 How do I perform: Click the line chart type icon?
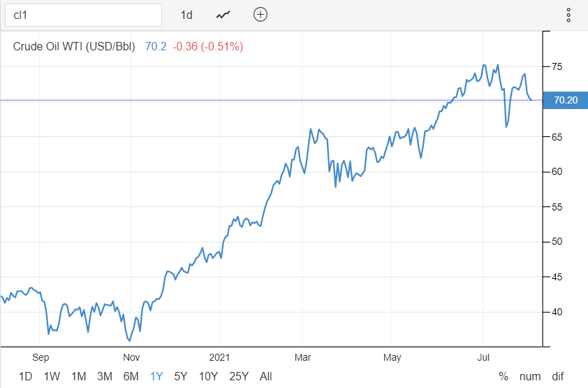point(223,15)
